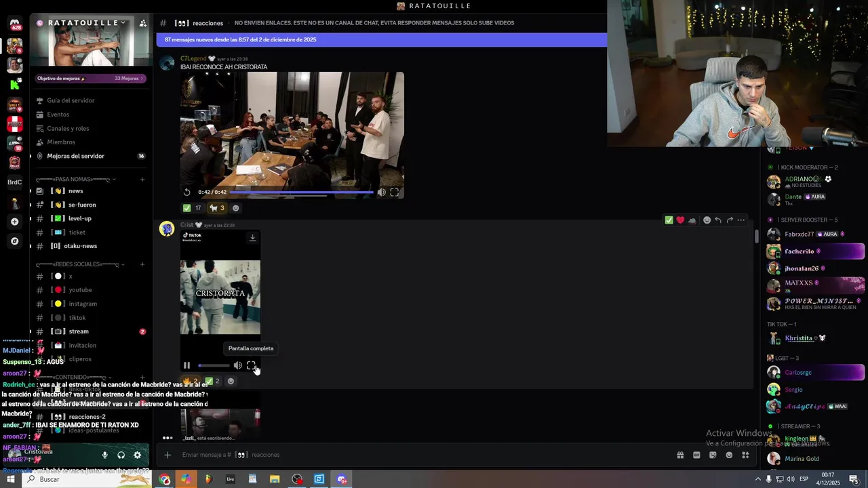Pause the TikTok video from Crist
Viewport: 868px width, 488px height.
(x=186, y=365)
